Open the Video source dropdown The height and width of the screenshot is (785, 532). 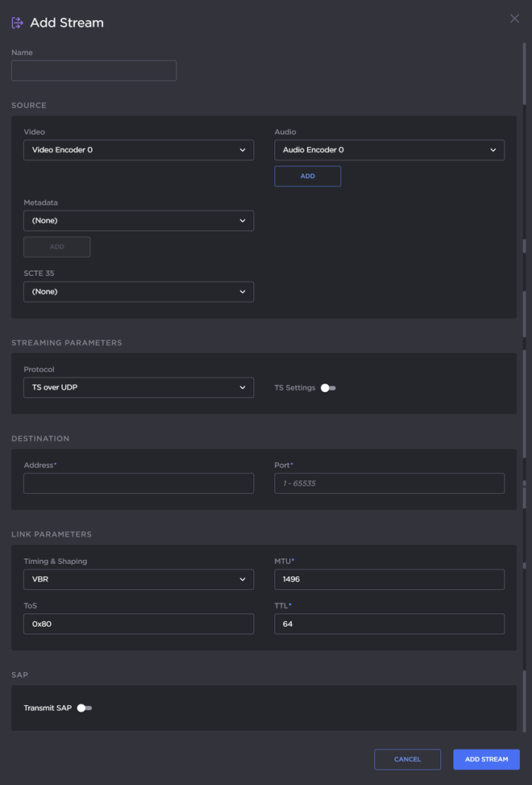(x=138, y=149)
